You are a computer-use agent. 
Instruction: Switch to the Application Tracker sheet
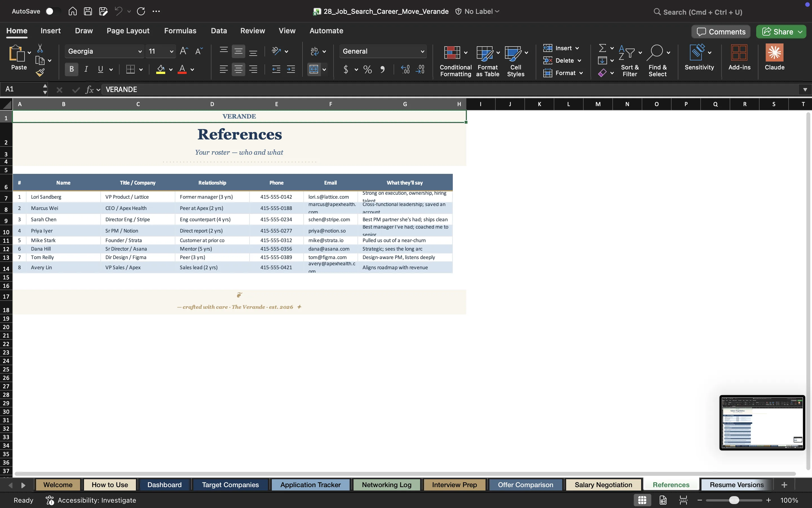tap(310, 485)
